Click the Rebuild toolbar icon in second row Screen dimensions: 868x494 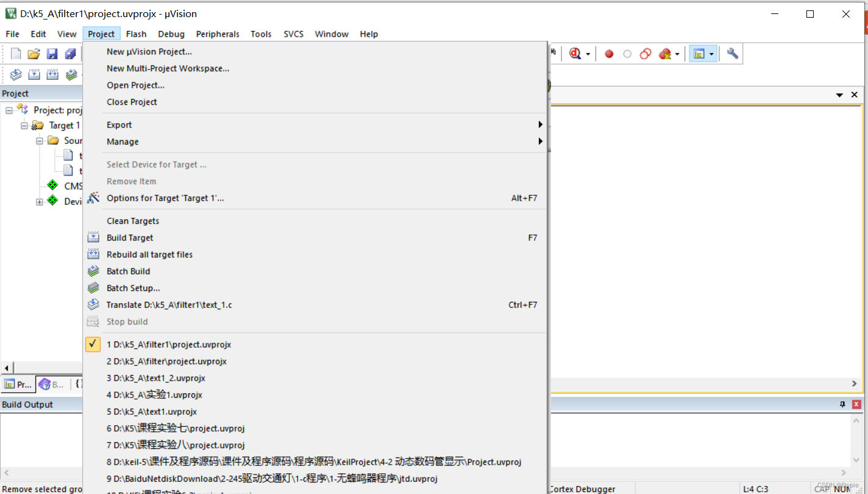[x=52, y=74]
